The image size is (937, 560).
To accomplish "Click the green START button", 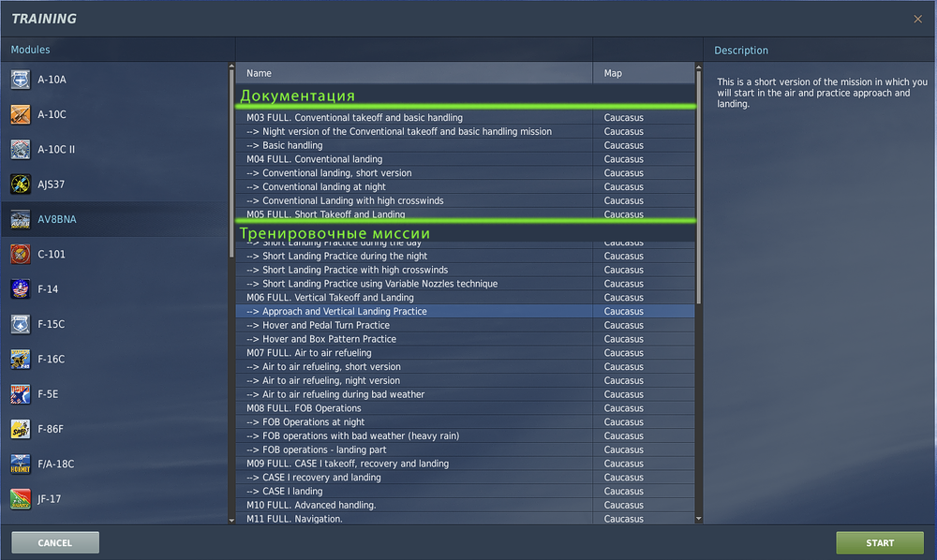I will click(880, 543).
